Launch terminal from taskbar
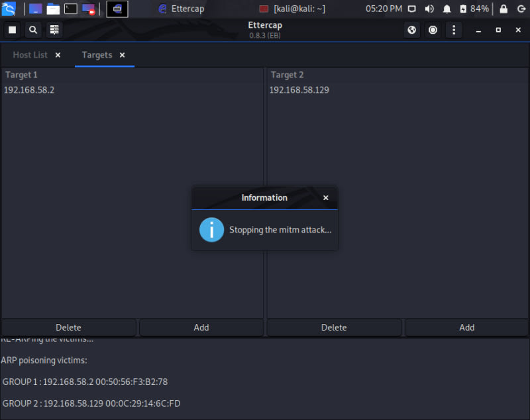 pos(71,9)
